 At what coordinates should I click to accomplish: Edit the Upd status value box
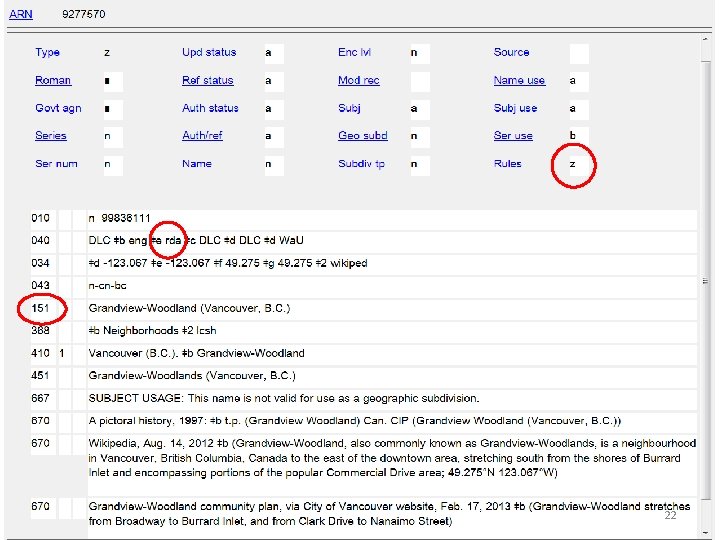(x=274, y=54)
